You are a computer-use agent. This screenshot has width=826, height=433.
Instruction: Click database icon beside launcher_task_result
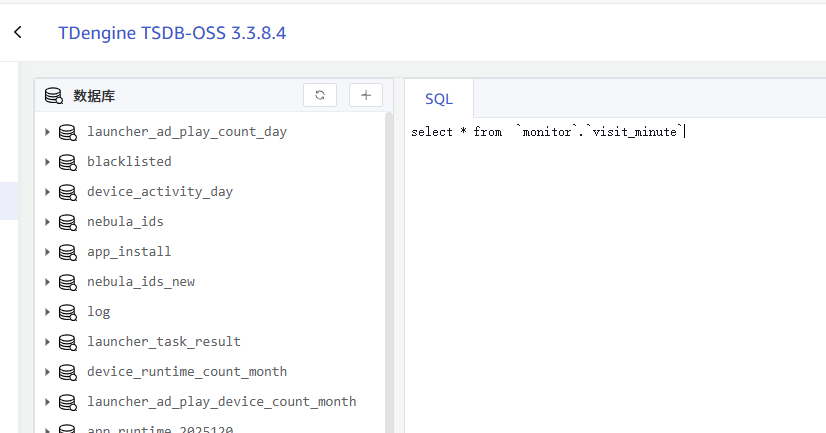click(x=68, y=342)
